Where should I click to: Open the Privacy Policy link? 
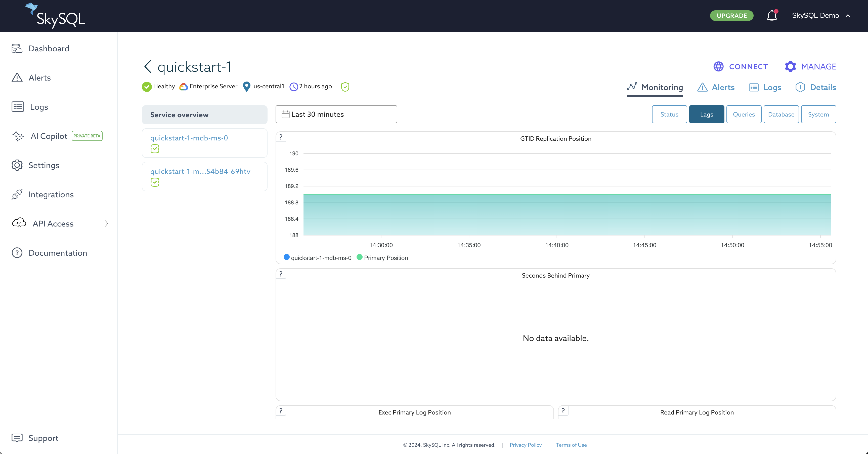(x=525, y=445)
